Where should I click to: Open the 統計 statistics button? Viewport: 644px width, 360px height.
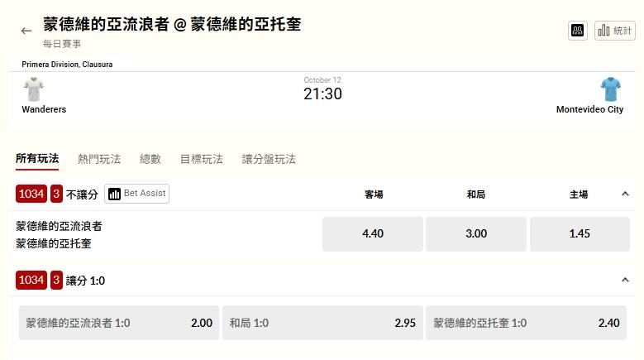pyautogui.click(x=615, y=31)
